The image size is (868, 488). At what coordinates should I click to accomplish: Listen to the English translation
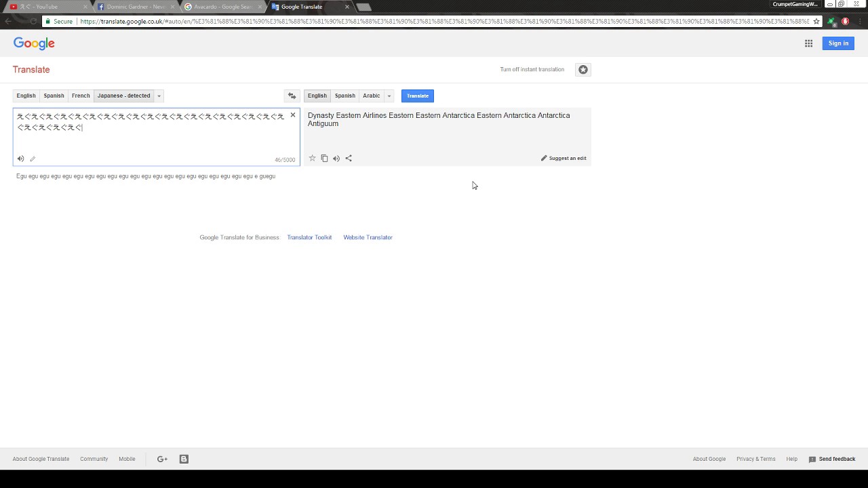(336, 158)
